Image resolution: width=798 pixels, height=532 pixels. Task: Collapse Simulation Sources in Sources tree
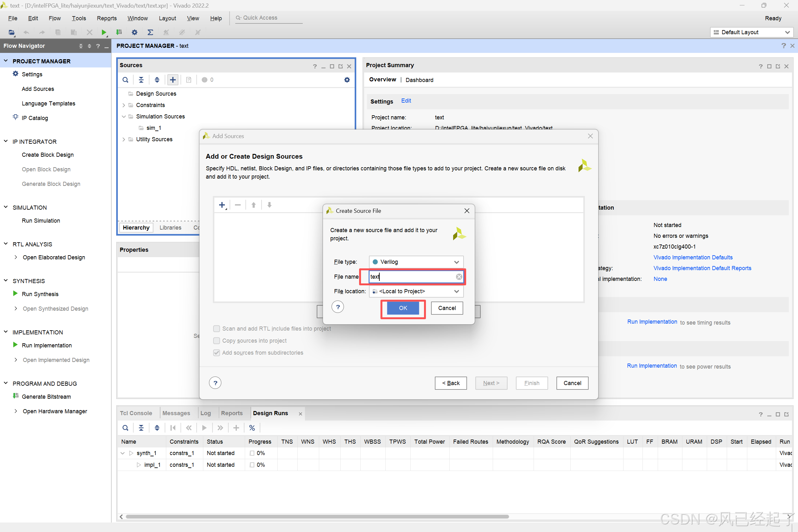pos(124,117)
